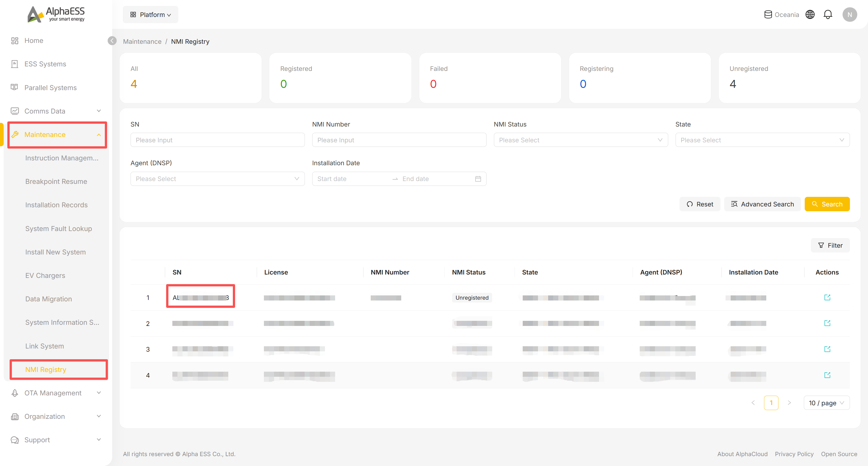Focus the SN input field
Image resolution: width=868 pixels, height=466 pixels.
tap(217, 140)
